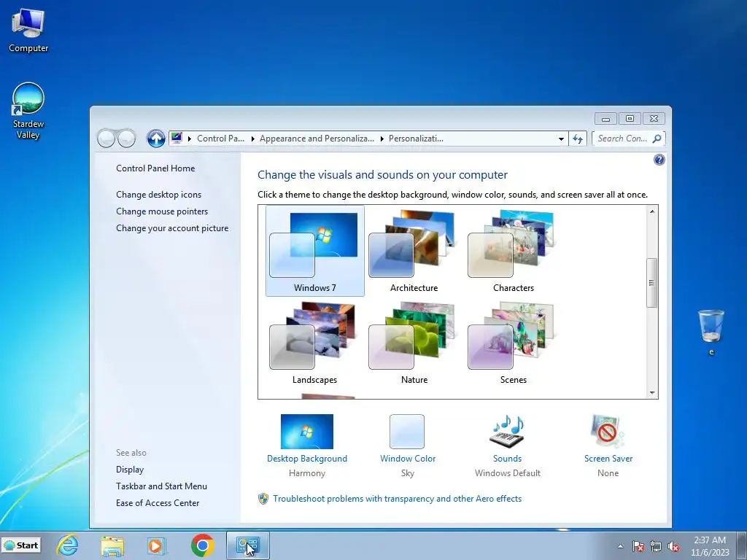The image size is (747, 560).
Task: Open the Window Color Sky swatch
Action: (x=407, y=432)
